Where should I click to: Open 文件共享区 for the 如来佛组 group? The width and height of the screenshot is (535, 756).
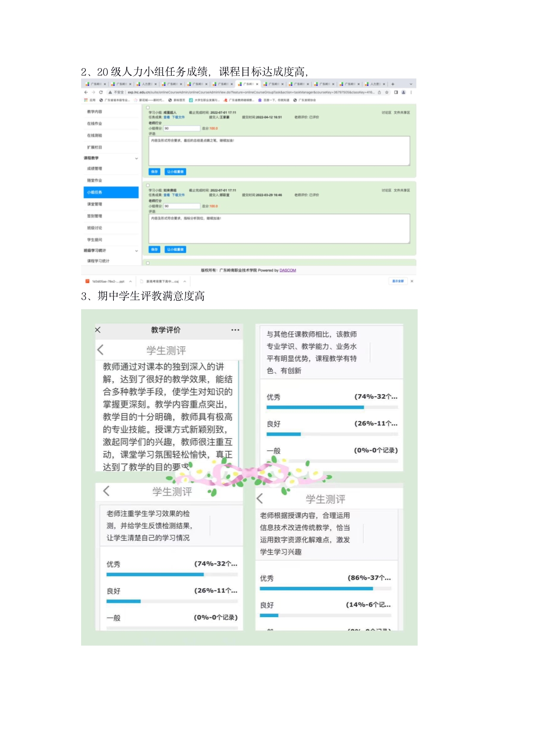click(402, 190)
